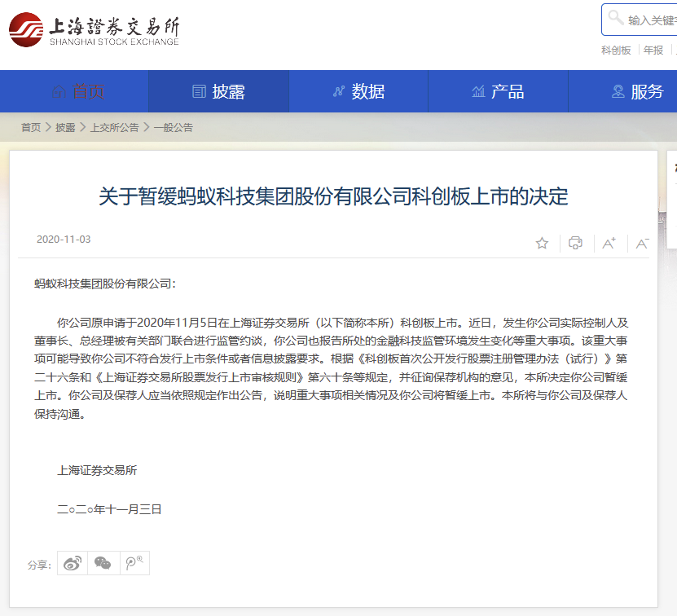This screenshot has height=616, width=677.
Task: Click the announcement title heading
Action: (333, 196)
